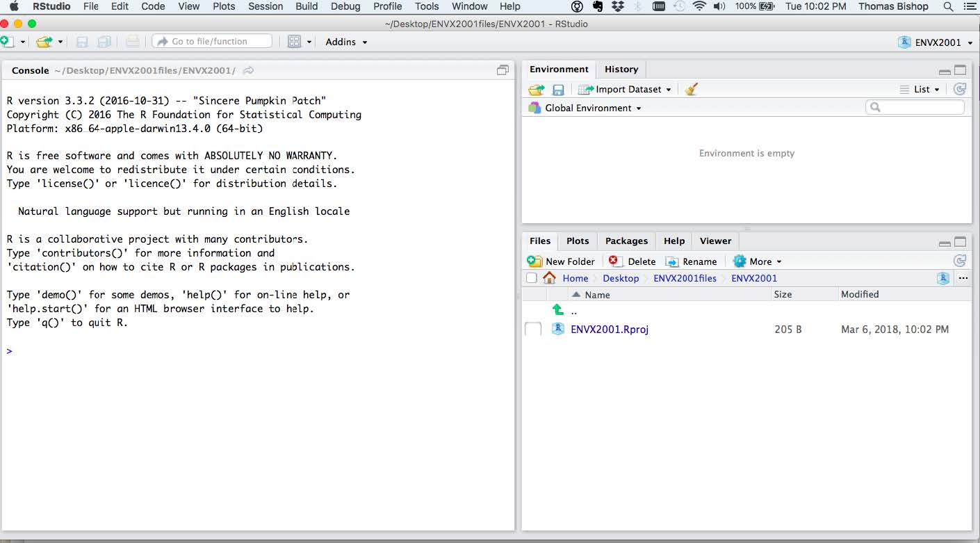Minimize the Environment pane

[945, 71]
